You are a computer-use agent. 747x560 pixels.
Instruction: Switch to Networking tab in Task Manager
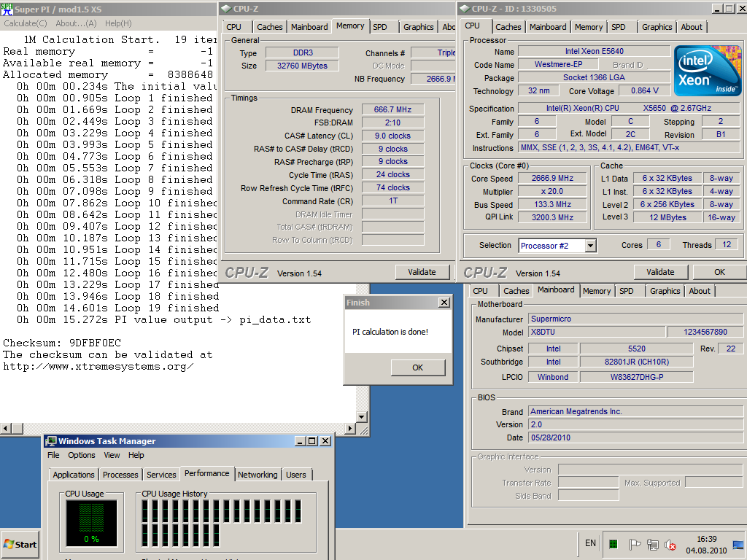point(258,475)
